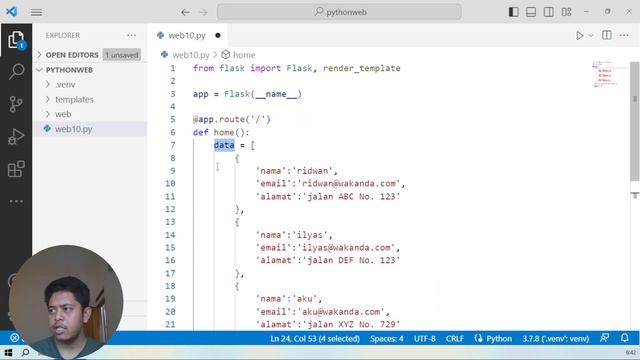Viewport: 640px width, 360px height.
Task: Click the highlighted word data on line 7
Action: point(224,145)
